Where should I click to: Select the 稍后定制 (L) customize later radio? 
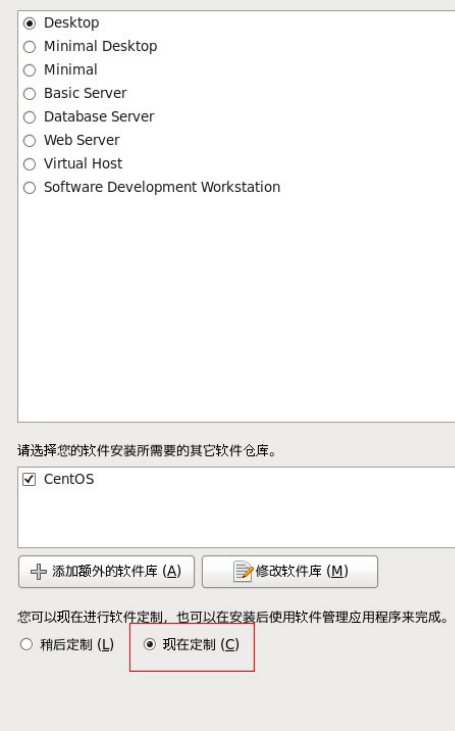point(27,644)
